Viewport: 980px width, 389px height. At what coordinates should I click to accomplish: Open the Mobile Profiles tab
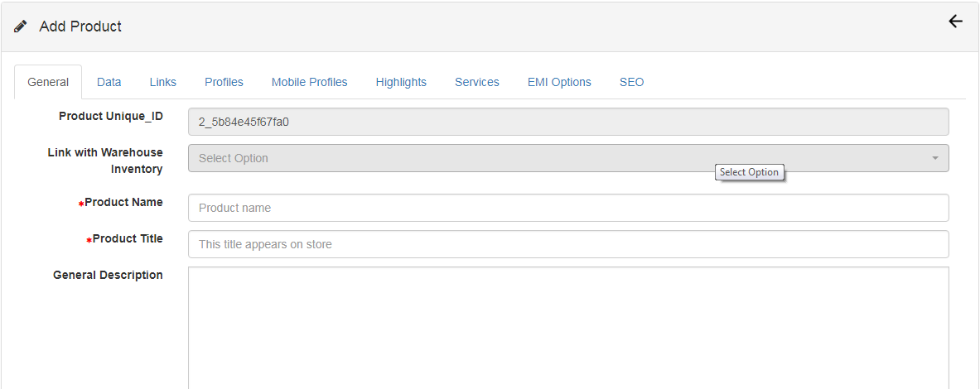(309, 82)
